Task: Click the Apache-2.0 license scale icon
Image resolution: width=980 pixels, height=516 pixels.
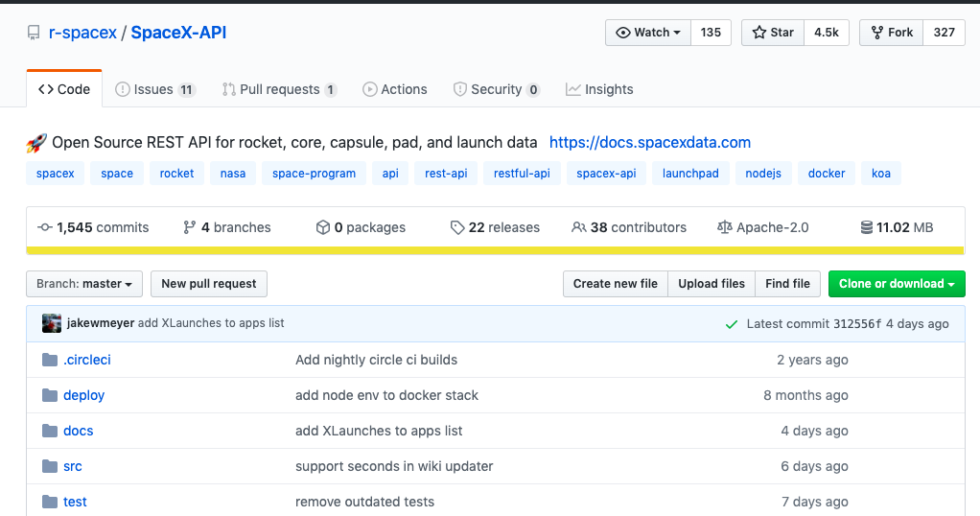Action: pos(724,227)
